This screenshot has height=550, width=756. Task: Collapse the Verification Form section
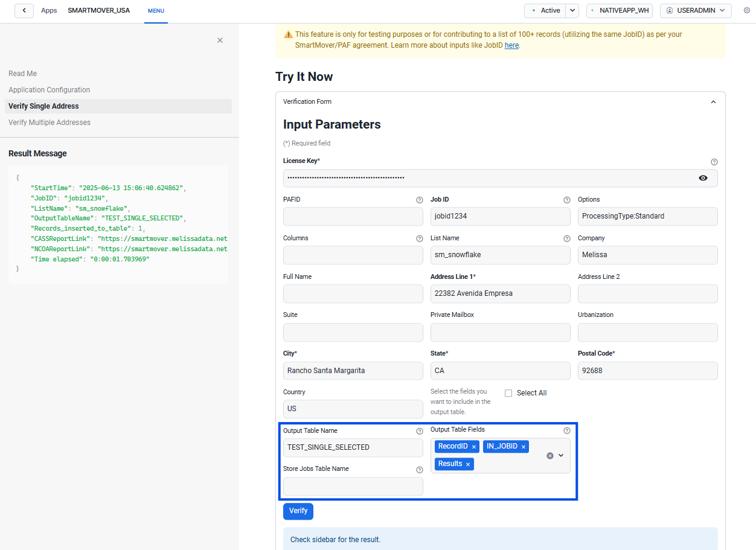point(713,101)
